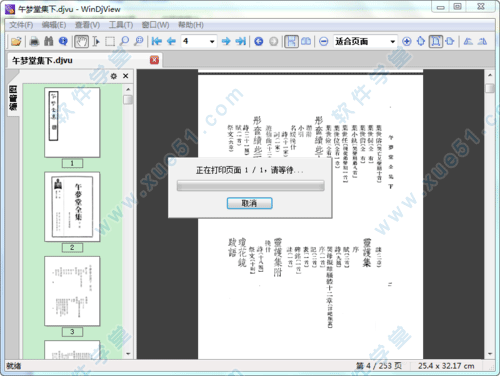This screenshot has height=376, width=500.
Task: Open thumbnail panel settings gear
Action: point(114,76)
